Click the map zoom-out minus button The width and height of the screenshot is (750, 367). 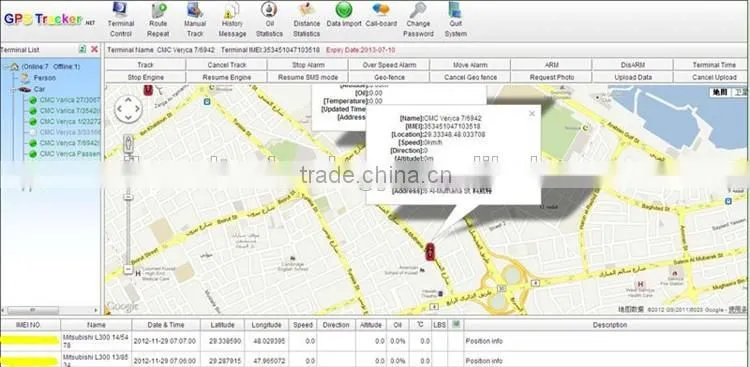click(x=128, y=269)
